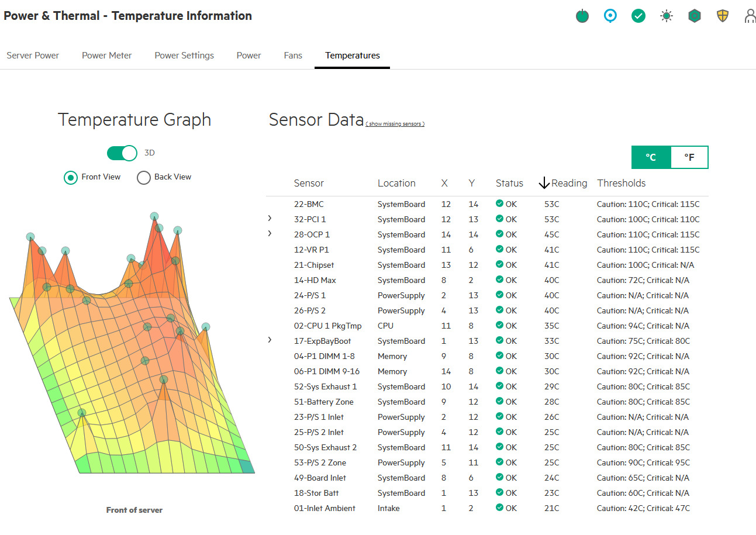The height and width of the screenshot is (535, 756).
Task: Expand the 32-PCI 1 sensor row
Action: pyautogui.click(x=270, y=218)
